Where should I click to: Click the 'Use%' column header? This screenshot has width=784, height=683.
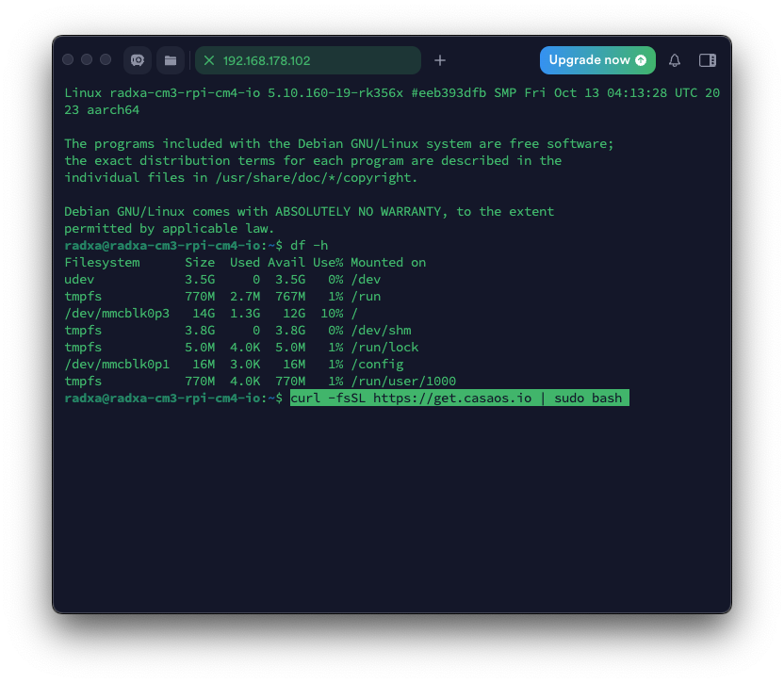pyautogui.click(x=328, y=263)
